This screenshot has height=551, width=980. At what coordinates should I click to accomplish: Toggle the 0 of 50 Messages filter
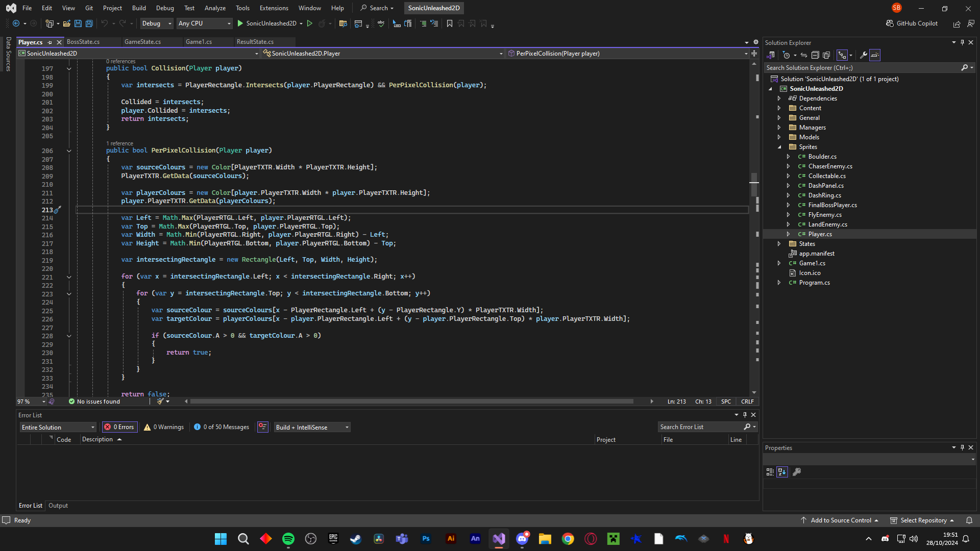pos(222,427)
